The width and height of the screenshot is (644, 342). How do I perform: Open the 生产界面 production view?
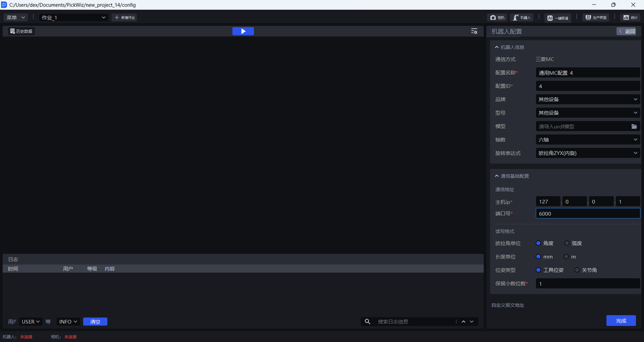(595, 18)
